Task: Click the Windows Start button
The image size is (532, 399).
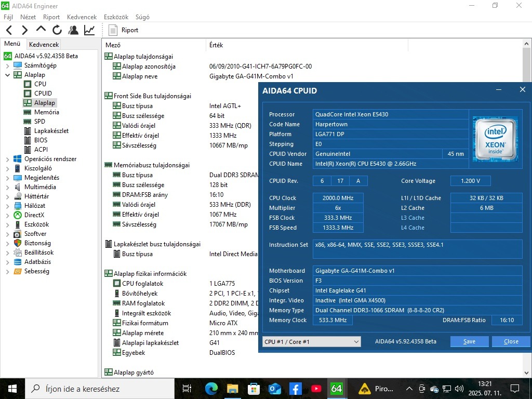Action: [12, 389]
